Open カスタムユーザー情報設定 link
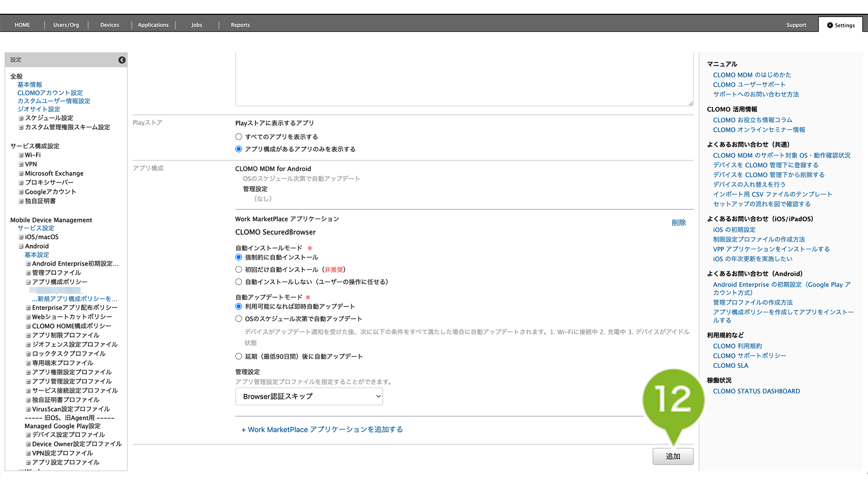Screen dimensions: 868x488 point(54,101)
